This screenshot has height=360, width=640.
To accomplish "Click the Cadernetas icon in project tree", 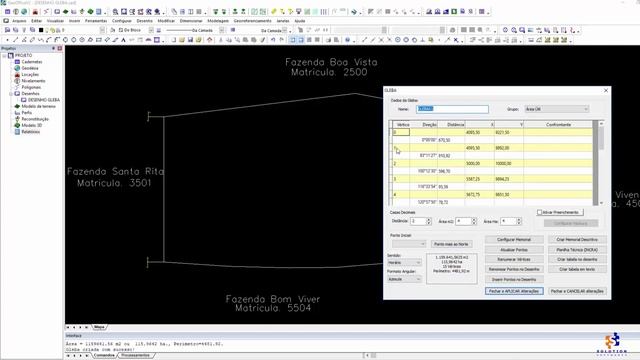I will click(x=17, y=62).
